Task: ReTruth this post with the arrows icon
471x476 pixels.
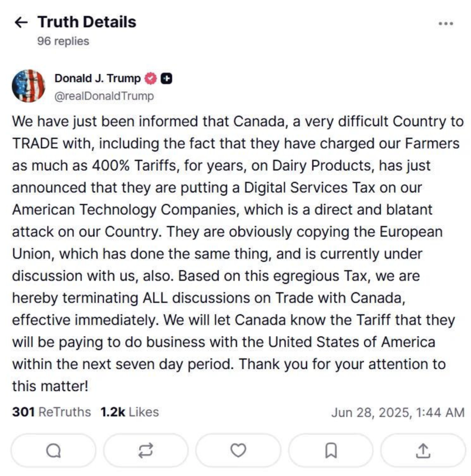Action: click(146, 451)
